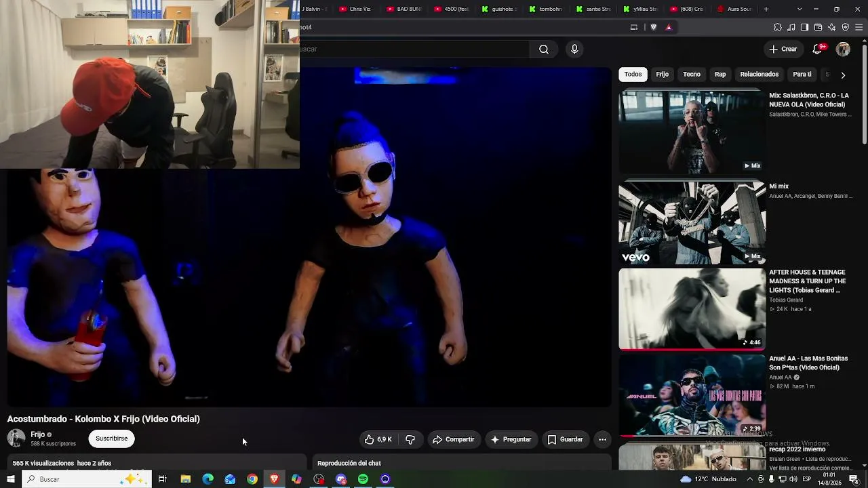Open the Brave browser taskbar icon
Viewport: 868px width, 488px height.
tap(274, 479)
